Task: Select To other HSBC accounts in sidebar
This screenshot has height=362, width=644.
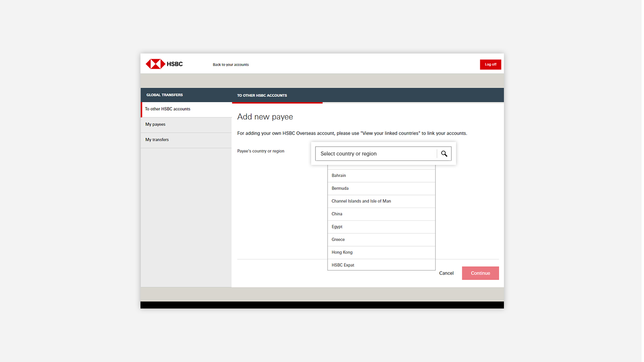Action: (186, 109)
